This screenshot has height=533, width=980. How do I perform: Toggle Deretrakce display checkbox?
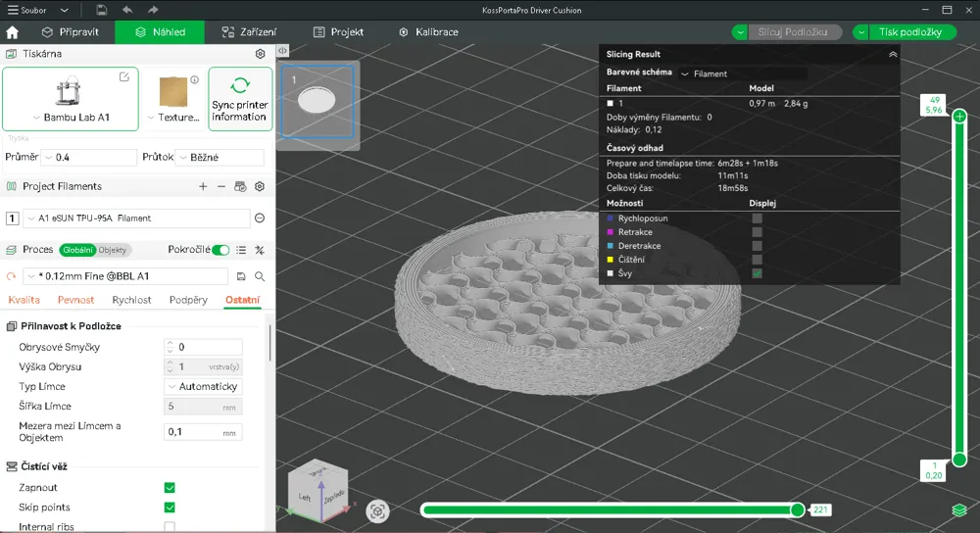point(757,246)
